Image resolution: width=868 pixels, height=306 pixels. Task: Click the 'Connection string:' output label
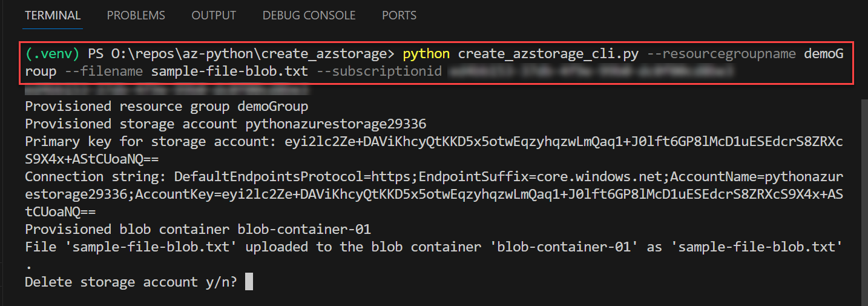pos(96,177)
